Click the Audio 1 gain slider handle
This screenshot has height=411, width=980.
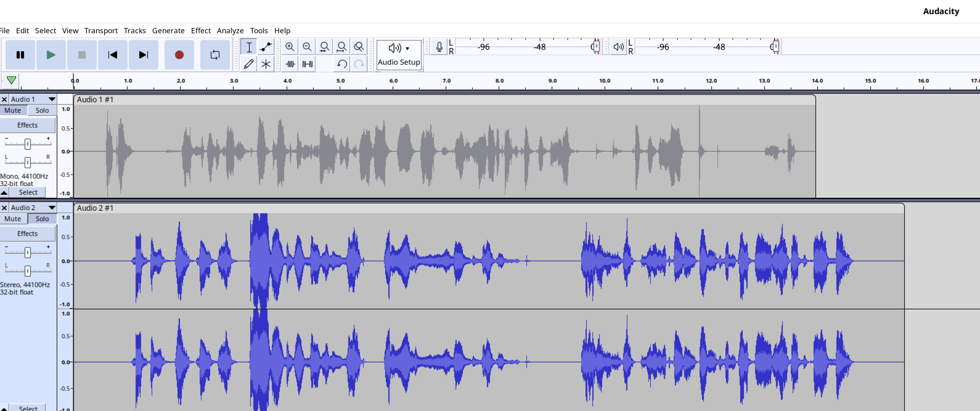[x=28, y=144]
